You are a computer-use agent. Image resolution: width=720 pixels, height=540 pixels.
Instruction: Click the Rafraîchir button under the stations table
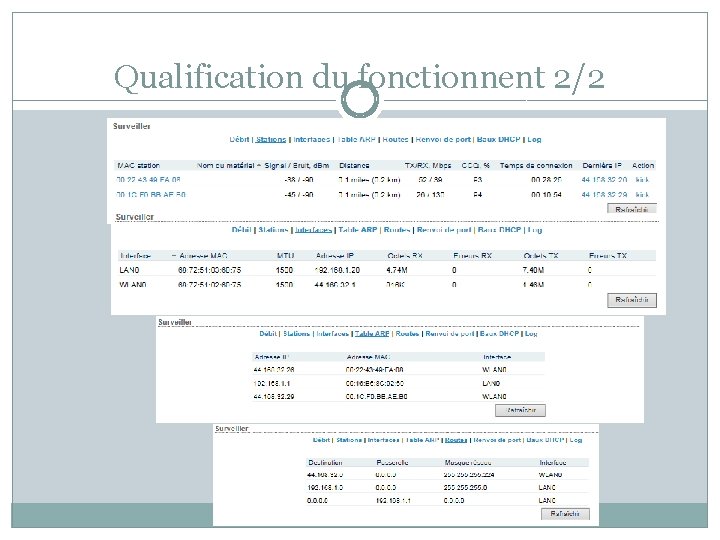point(632,209)
